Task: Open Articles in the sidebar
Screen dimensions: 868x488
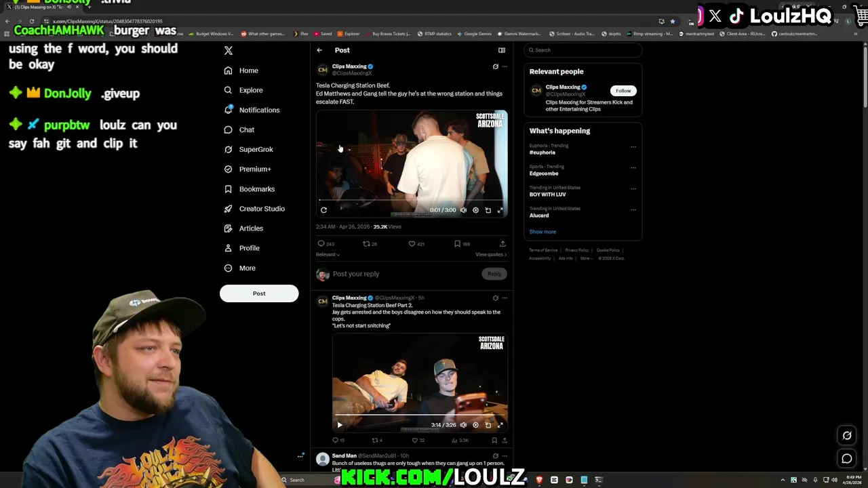Action: tap(243, 228)
